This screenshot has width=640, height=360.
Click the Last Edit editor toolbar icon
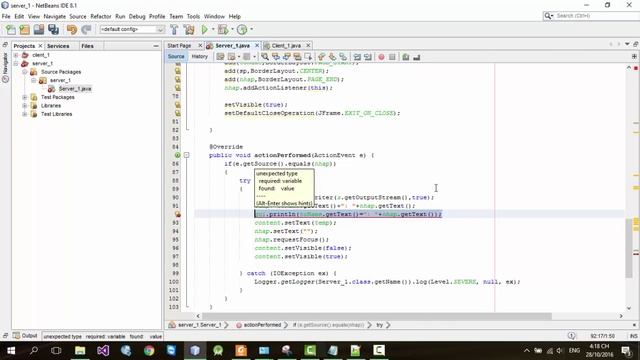coord(220,57)
